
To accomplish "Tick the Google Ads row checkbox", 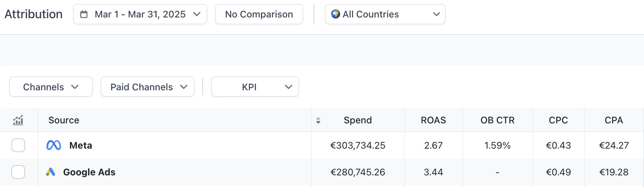I will 18,172.
